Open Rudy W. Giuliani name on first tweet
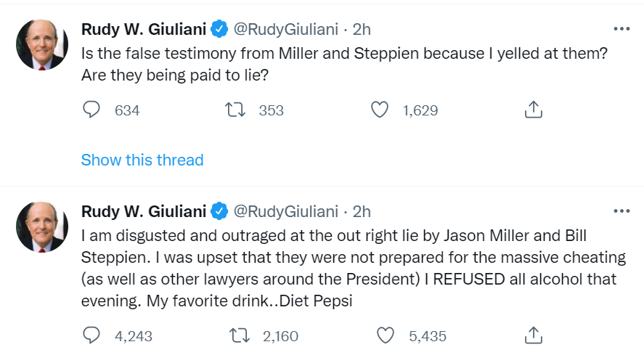644x363 pixels. [144, 29]
